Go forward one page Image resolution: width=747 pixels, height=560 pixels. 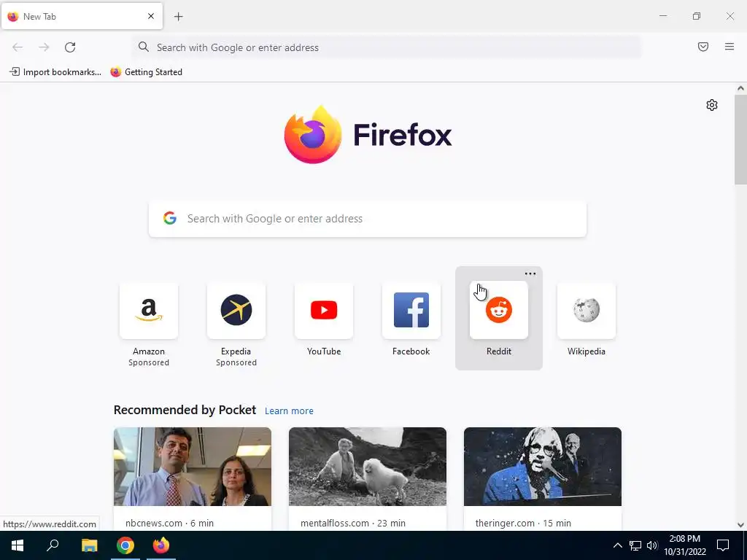44,47
